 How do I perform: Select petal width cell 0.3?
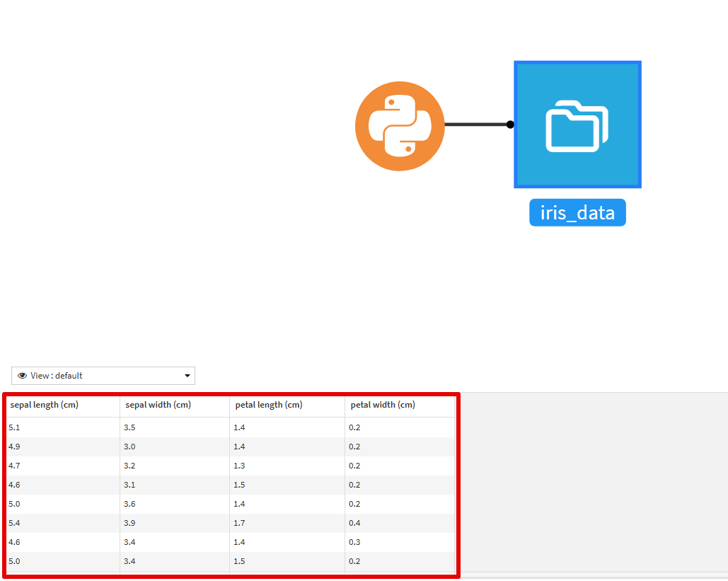(x=400, y=542)
